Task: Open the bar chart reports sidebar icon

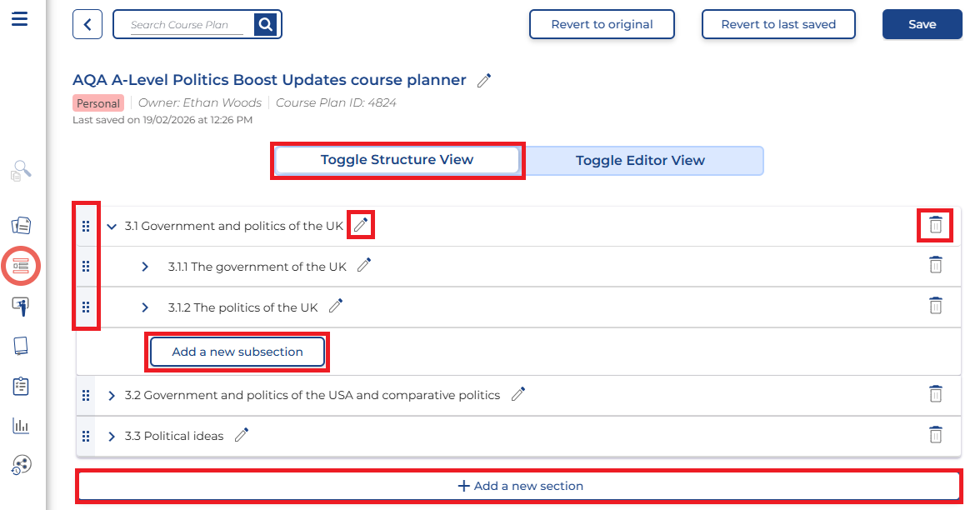Action: 21,426
